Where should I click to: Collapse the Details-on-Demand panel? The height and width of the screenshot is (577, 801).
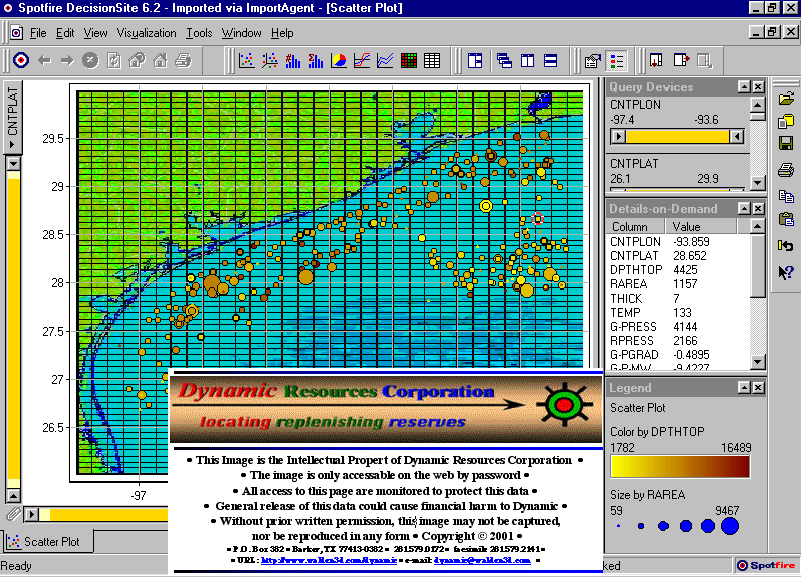click(743, 208)
